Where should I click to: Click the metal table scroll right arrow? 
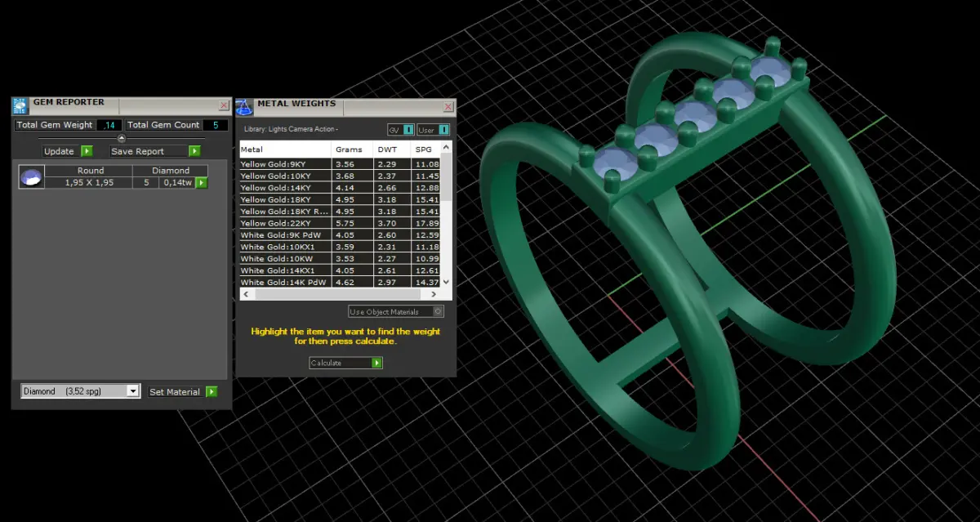tap(435, 292)
